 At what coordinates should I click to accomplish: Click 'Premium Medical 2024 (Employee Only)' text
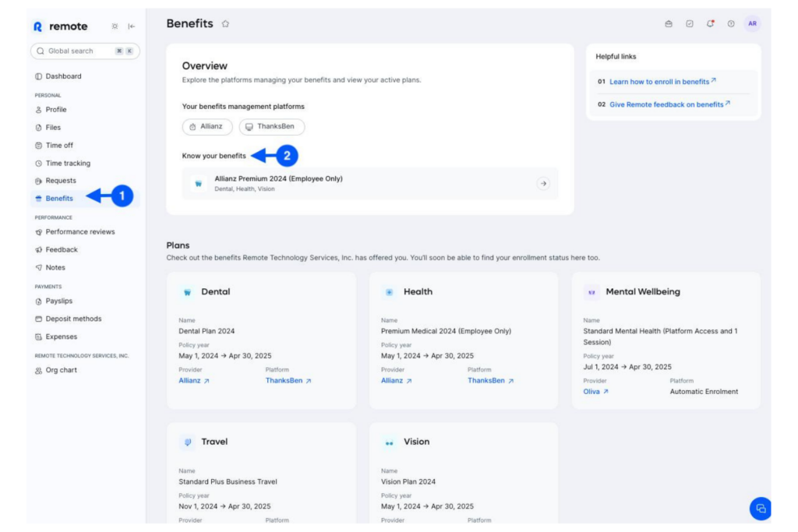pos(446,331)
